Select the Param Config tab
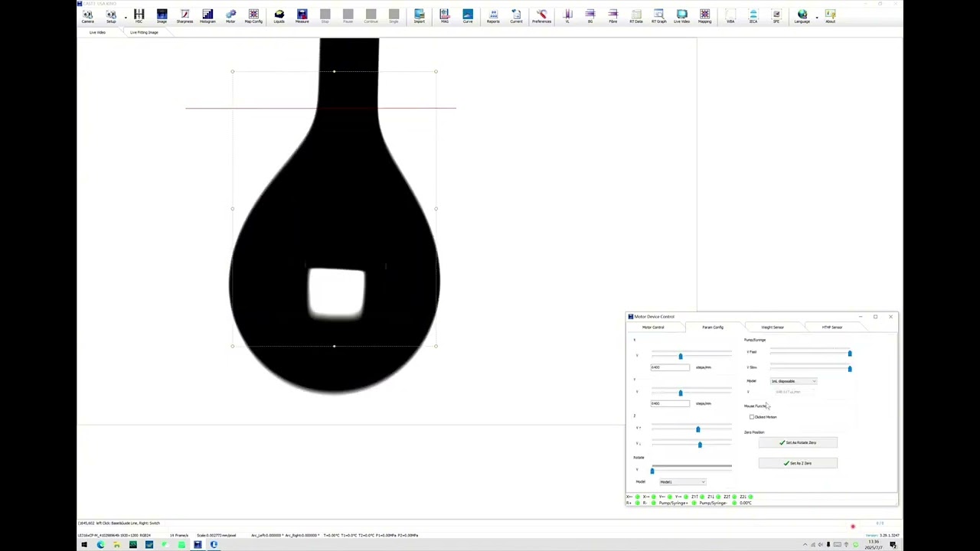Screen dimensions: 980x551 713,328
